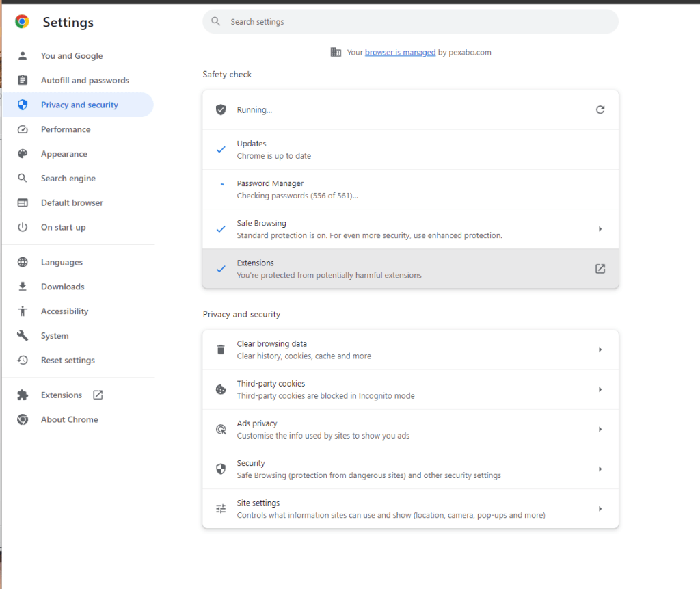The width and height of the screenshot is (700, 589).
Task: Click the history clock icon for Reset settings
Action: click(x=23, y=361)
